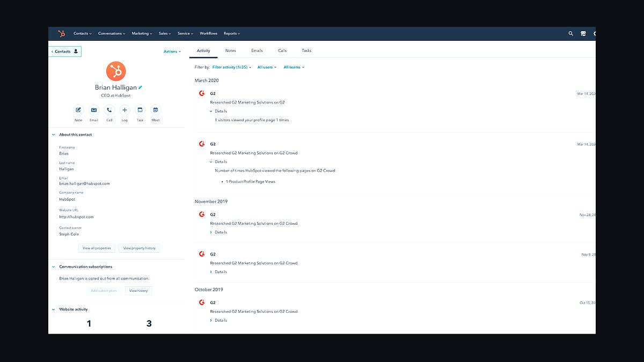Click the Task action icon
This screenshot has height=362, width=644.
[140, 110]
